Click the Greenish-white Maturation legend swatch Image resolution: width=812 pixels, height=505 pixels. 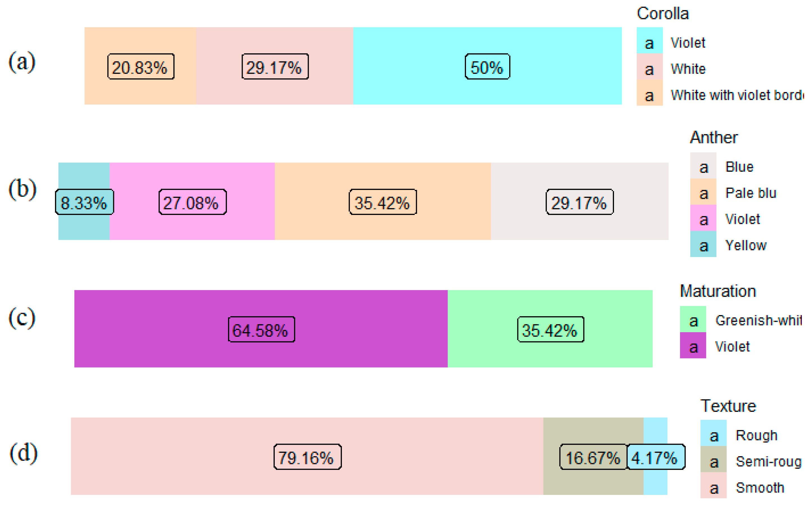[x=693, y=319]
